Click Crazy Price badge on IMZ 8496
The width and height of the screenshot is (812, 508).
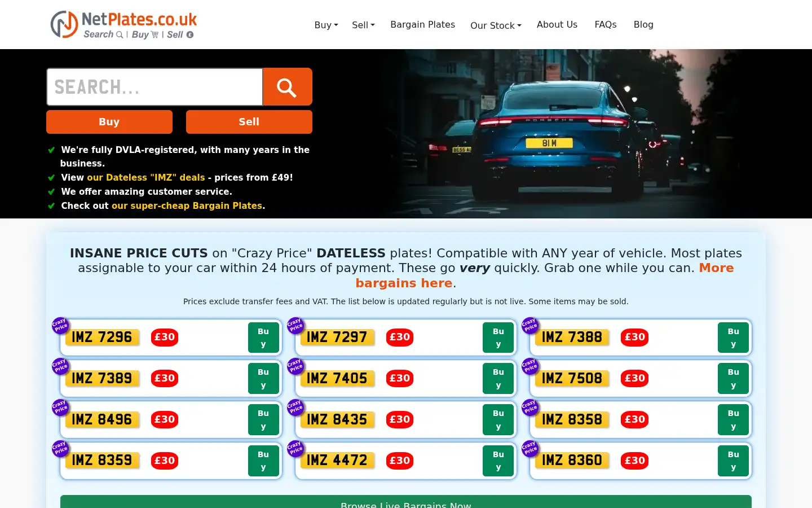pyautogui.click(x=60, y=408)
